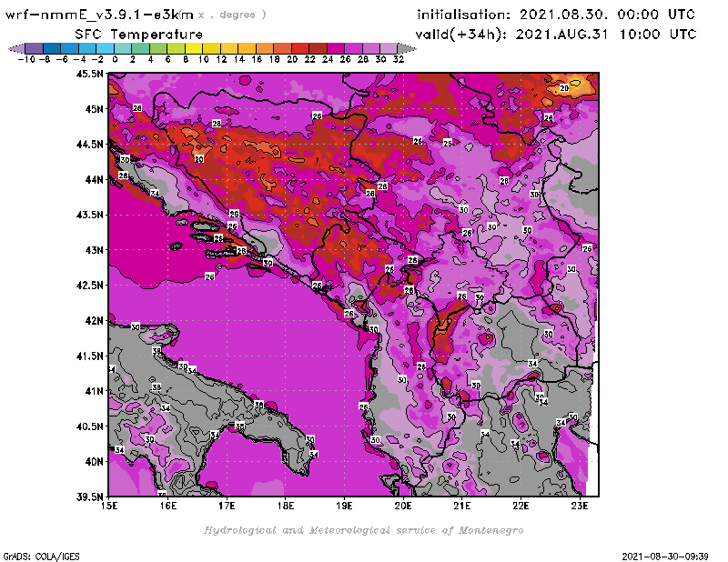The width and height of the screenshot is (728, 562).
Task: Click the legend value '0'
Action: coord(115,59)
